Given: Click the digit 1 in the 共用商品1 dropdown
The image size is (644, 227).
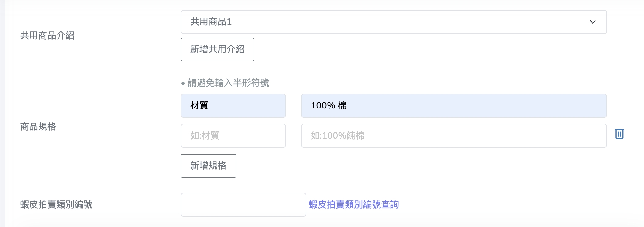Looking at the screenshot, I should tap(229, 22).
